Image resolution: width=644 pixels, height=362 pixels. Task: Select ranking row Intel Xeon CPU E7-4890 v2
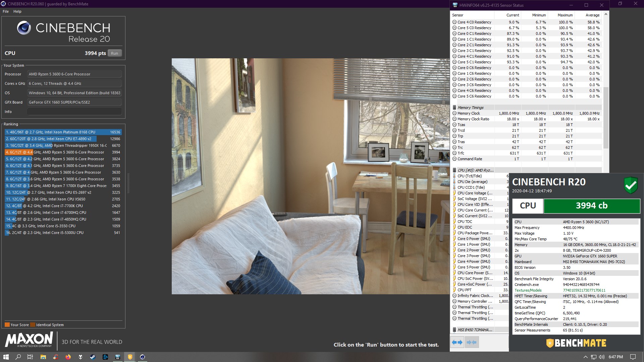pyautogui.click(x=63, y=139)
